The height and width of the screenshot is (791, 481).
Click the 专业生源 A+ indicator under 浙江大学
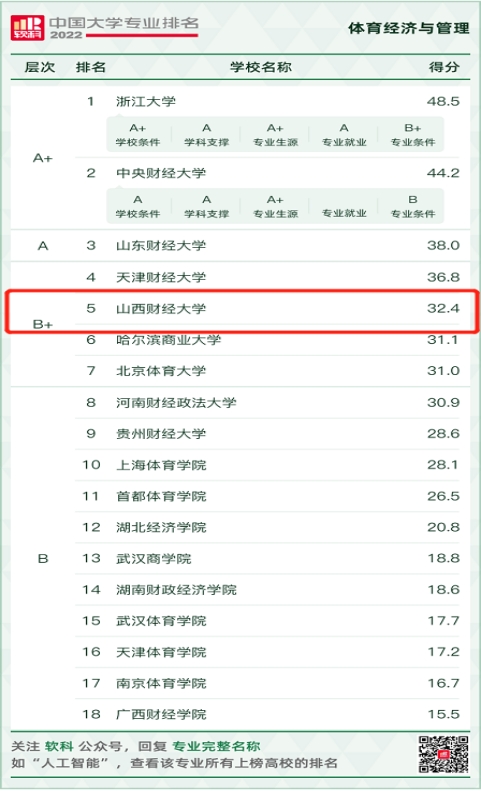coord(275,135)
